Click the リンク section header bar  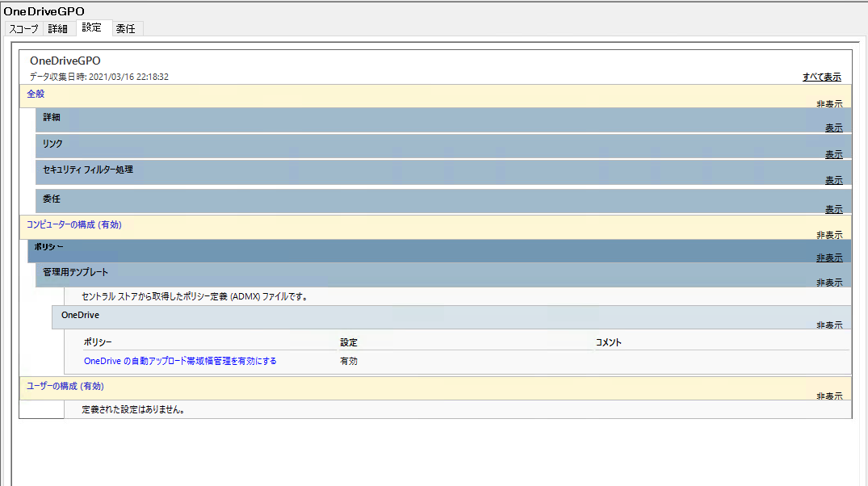(x=443, y=146)
